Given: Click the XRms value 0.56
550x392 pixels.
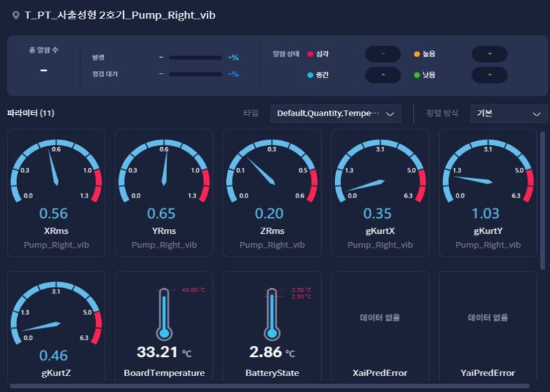Looking at the screenshot, I should [54, 213].
